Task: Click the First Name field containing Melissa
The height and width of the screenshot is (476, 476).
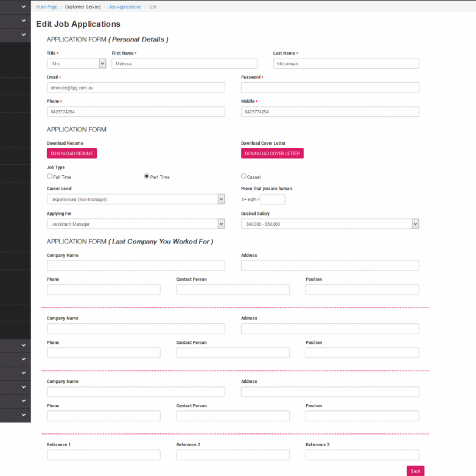Action: click(x=184, y=63)
